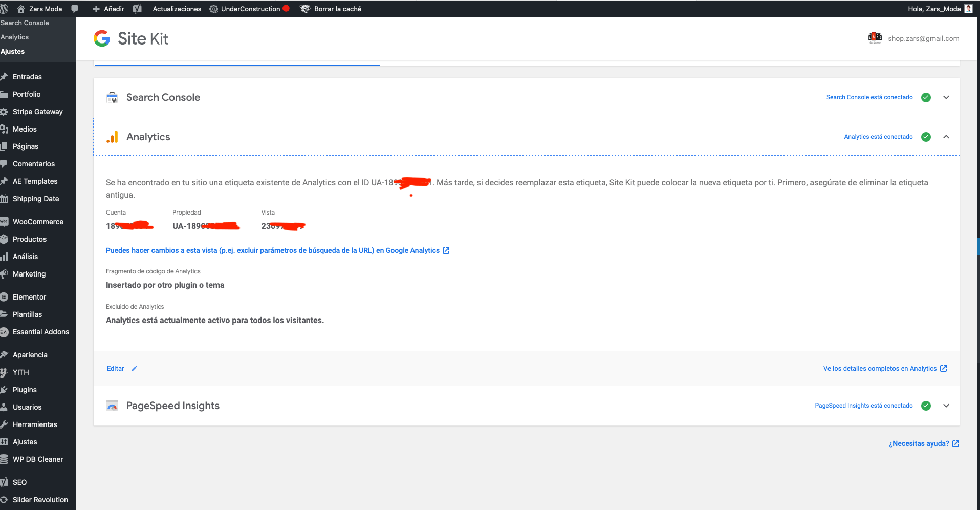Click the Search Console module icon

[x=112, y=97]
